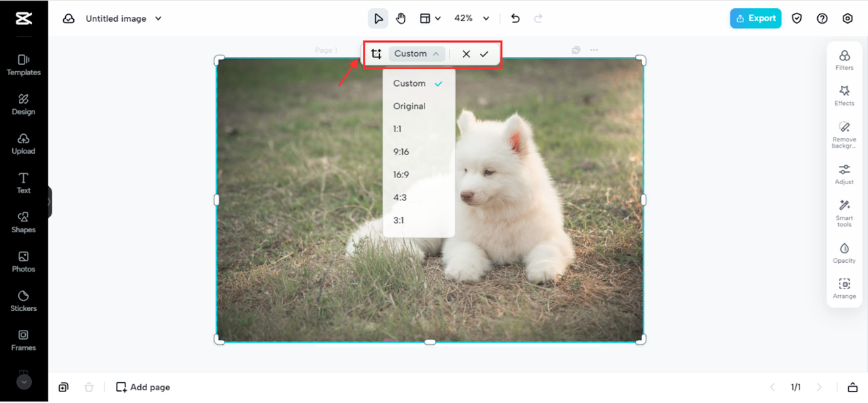Open page more options three-dot menu
Viewport: 868px width, 403px height.
[594, 50]
